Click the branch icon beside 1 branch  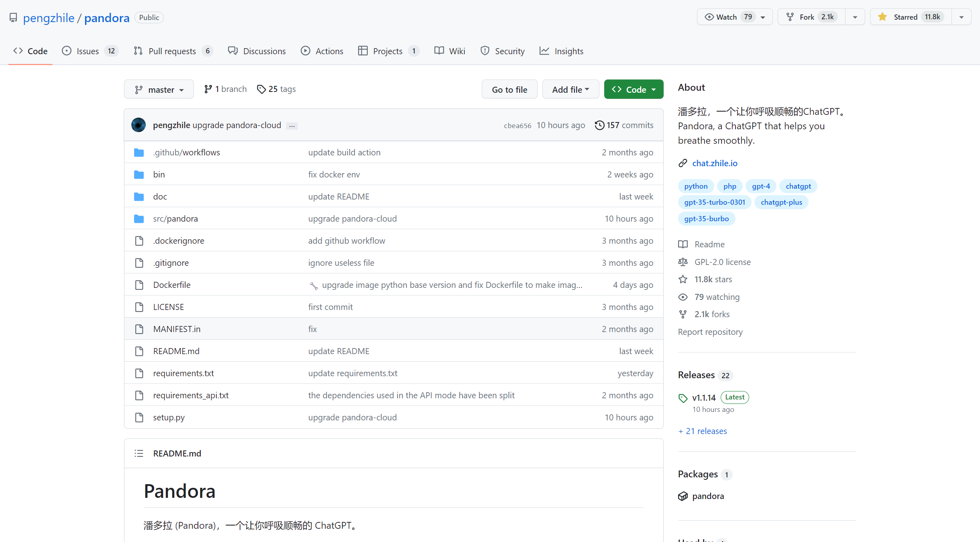pyautogui.click(x=208, y=89)
